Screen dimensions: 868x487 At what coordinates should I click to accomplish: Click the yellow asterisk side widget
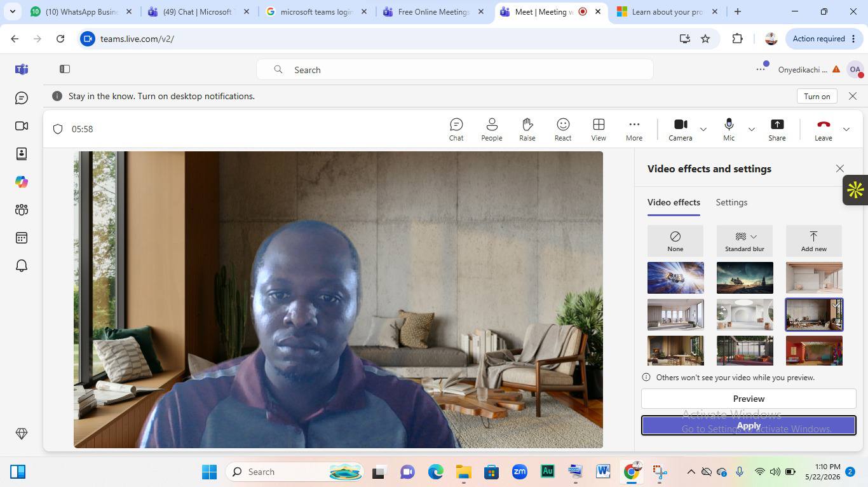point(855,189)
